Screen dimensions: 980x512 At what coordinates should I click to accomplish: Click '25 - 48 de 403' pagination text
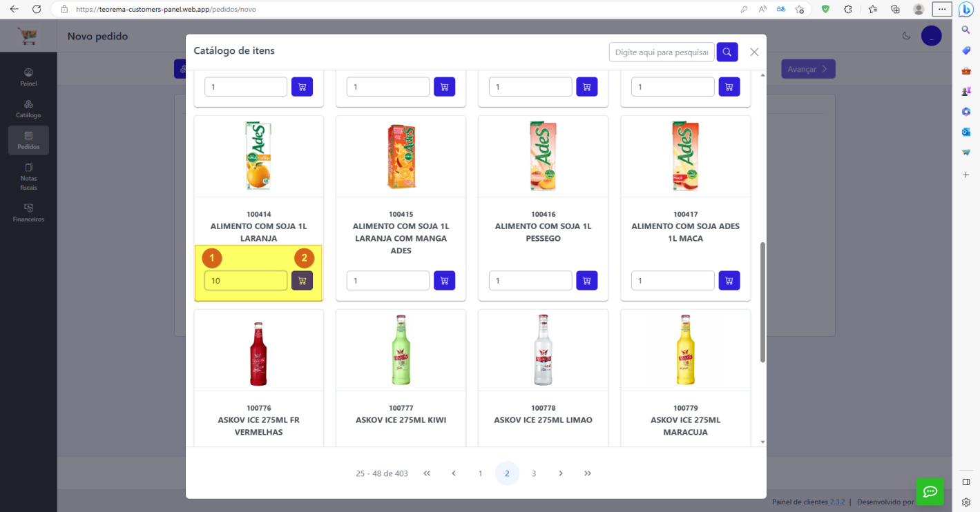[382, 473]
